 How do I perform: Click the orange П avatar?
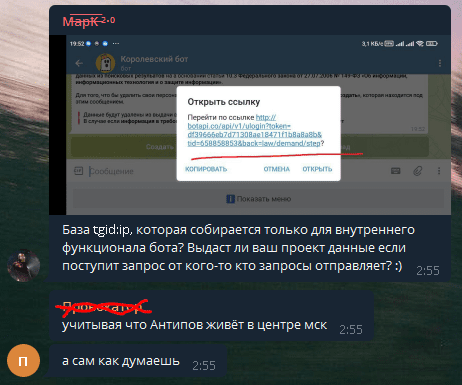[23, 360]
